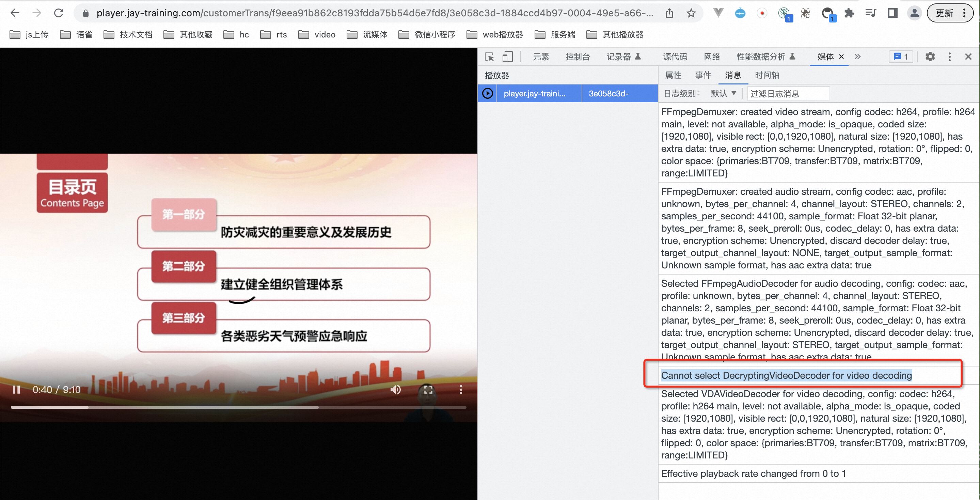Open the 技术文档 bookmark folder

coord(128,35)
